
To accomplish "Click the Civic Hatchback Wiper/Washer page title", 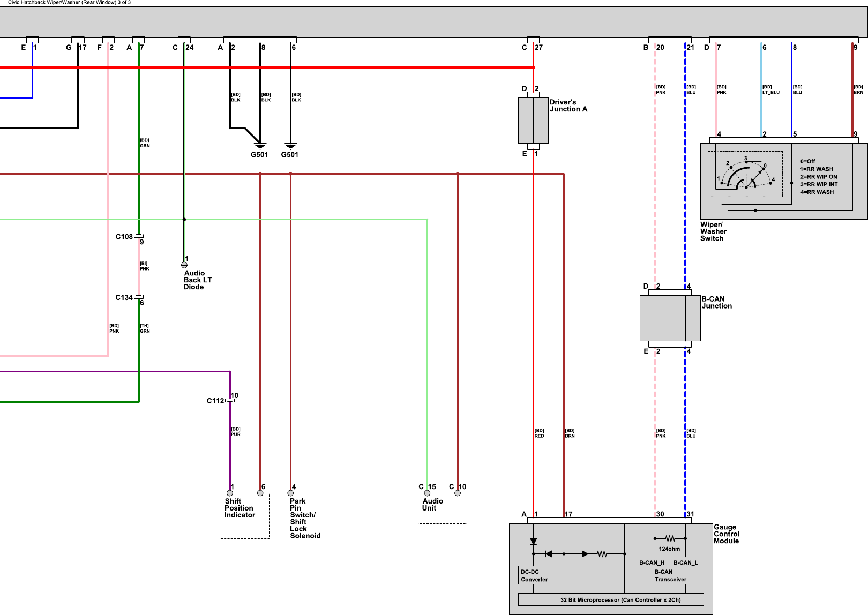I will (x=69, y=3).
